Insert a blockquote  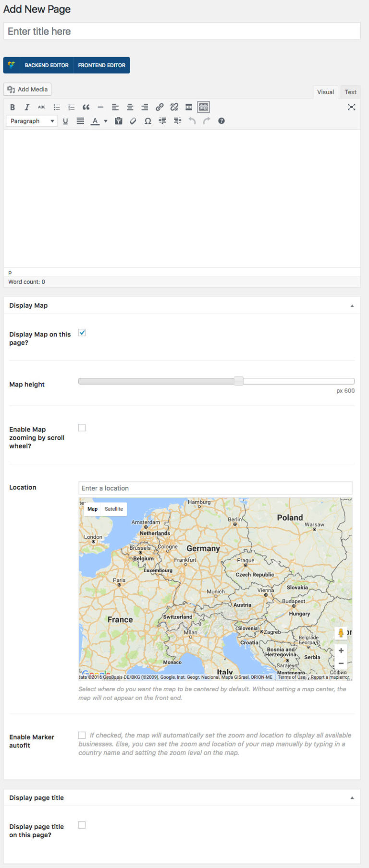[x=86, y=107]
